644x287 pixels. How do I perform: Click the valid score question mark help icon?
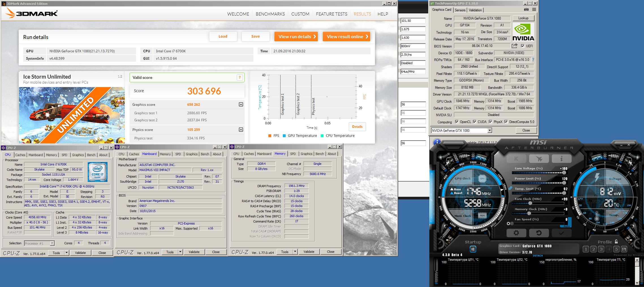pos(240,77)
